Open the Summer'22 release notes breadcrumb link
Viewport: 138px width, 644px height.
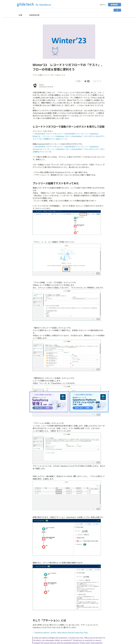click(x=69, y=149)
